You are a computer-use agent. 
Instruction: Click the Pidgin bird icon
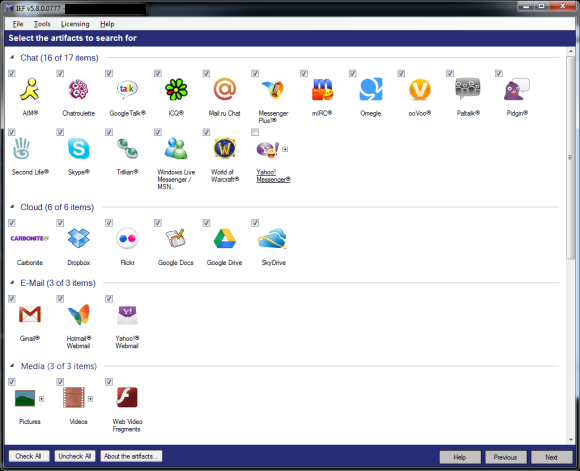tap(517, 89)
